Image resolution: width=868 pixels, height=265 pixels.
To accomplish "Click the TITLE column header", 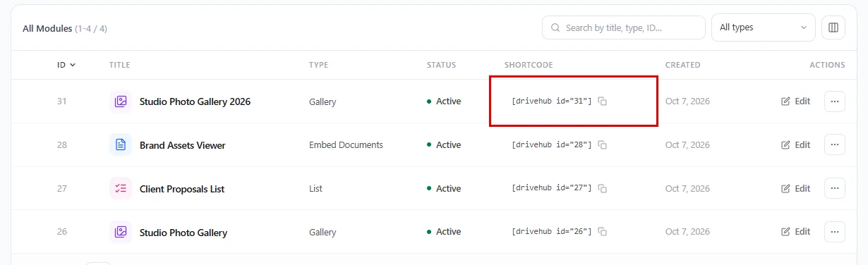I will (120, 65).
